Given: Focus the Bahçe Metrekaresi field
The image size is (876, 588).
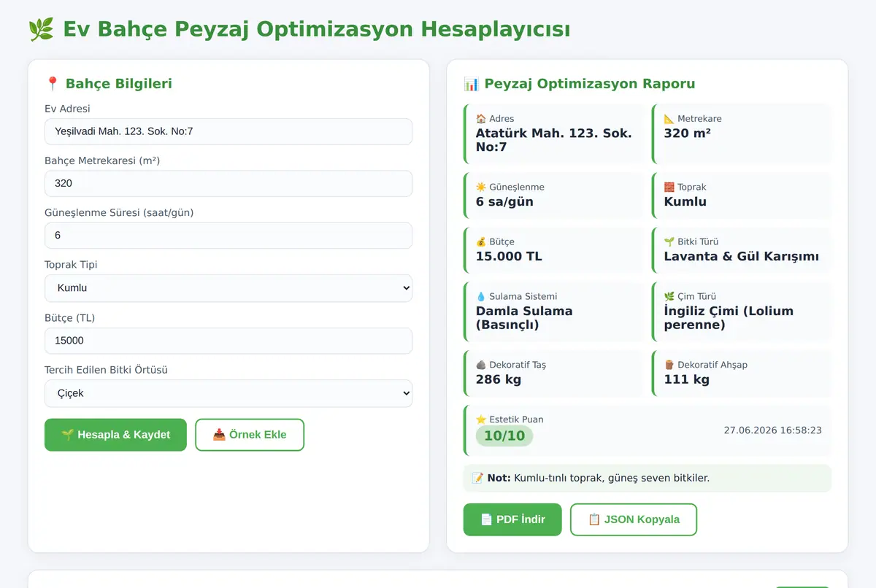Looking at the screenshot, I should click(x=228, y=183).
